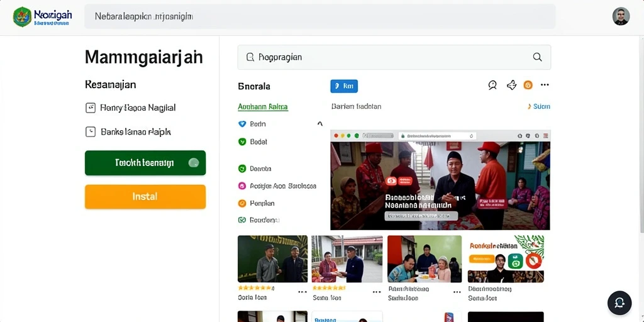The image size is (644, 322).
Task: Select the Bodat list item
Action: click(x=253, y=142)
